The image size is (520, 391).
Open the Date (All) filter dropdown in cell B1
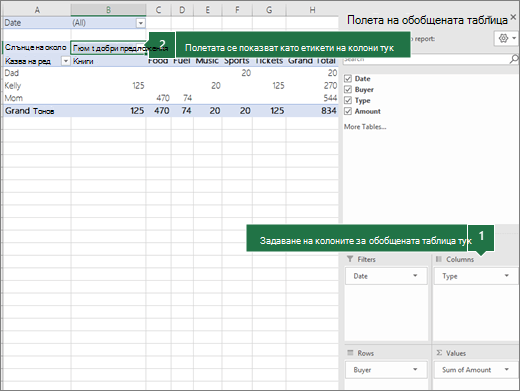(141, 23)
